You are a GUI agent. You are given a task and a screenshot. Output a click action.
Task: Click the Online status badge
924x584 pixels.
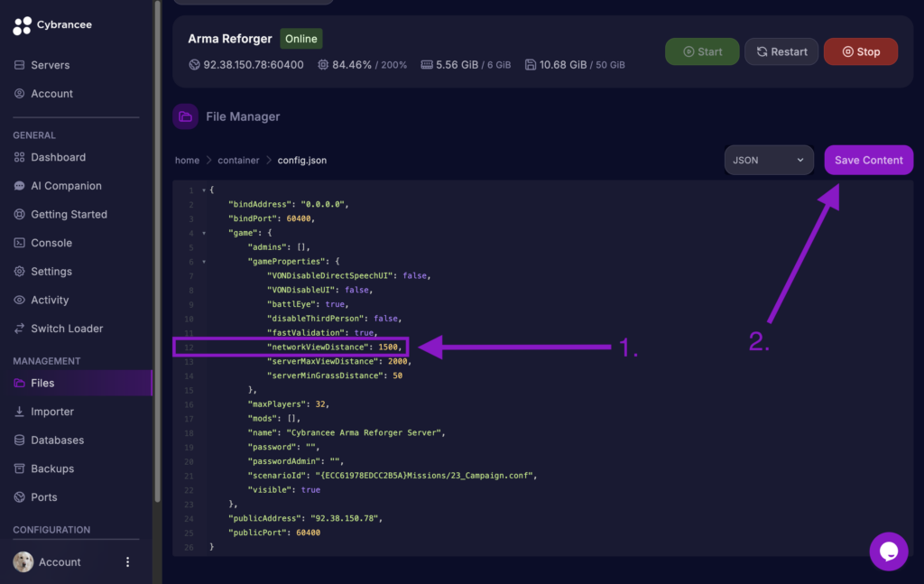coord(301,39)
